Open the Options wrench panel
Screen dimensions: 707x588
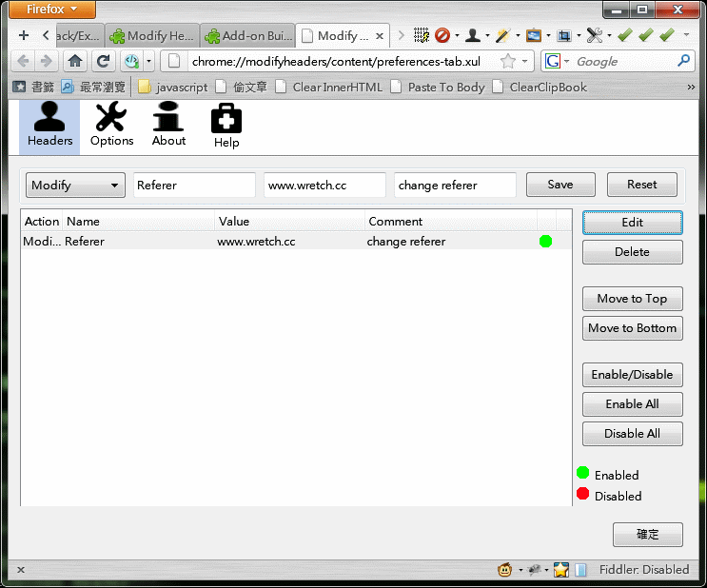point(111,127)
